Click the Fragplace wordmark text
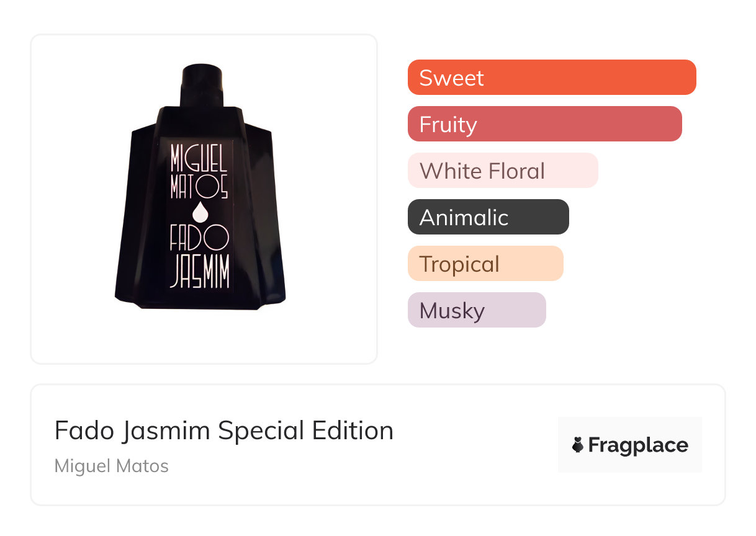This screenshot has height=536, width=756. click(x=638, y=445)
